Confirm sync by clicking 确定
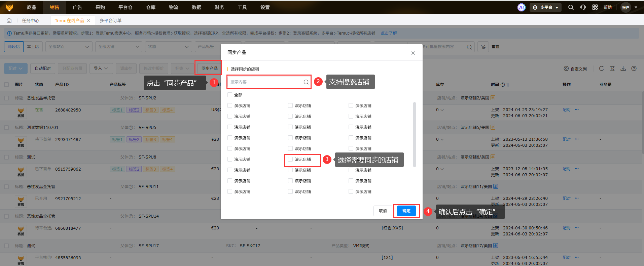Viewport: 644px width, 266px height. coord(406,211)
